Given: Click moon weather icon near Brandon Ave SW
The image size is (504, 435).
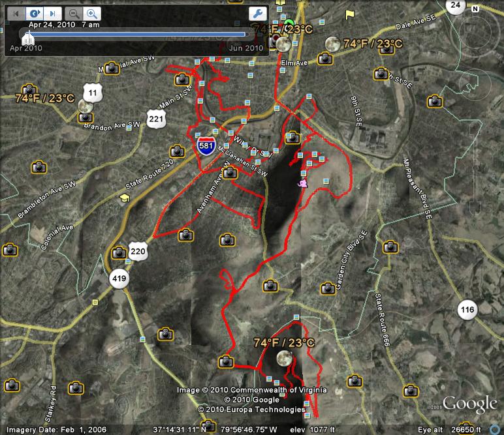Looking at the screenshot, I should [84, 106].
